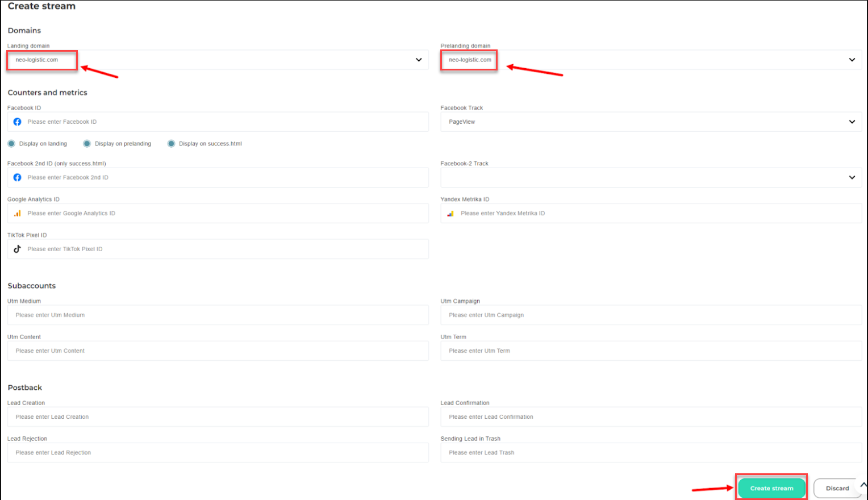This screenshot has height=500, width=868.
Task: Click the Subaccounts section heading
Action: [x=32, y=286]
